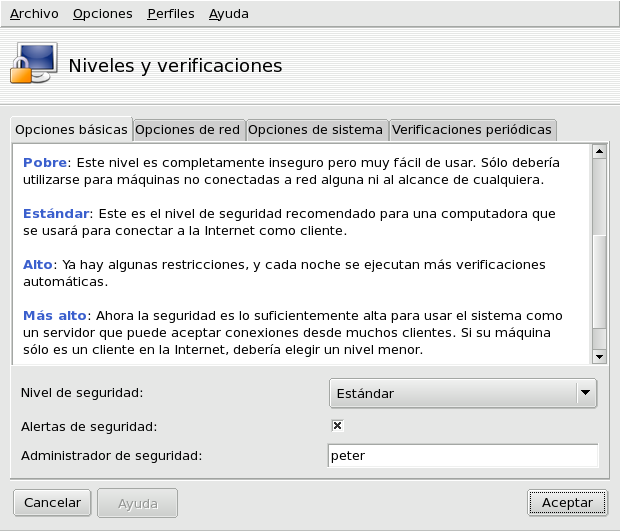Click the Aceptar button
The width and height of the screenshot is (620, 532).
(x=567, y=503)
